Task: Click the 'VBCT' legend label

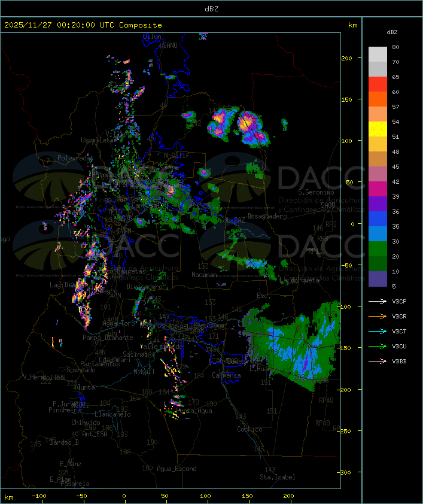Action: tap(399, 332)
